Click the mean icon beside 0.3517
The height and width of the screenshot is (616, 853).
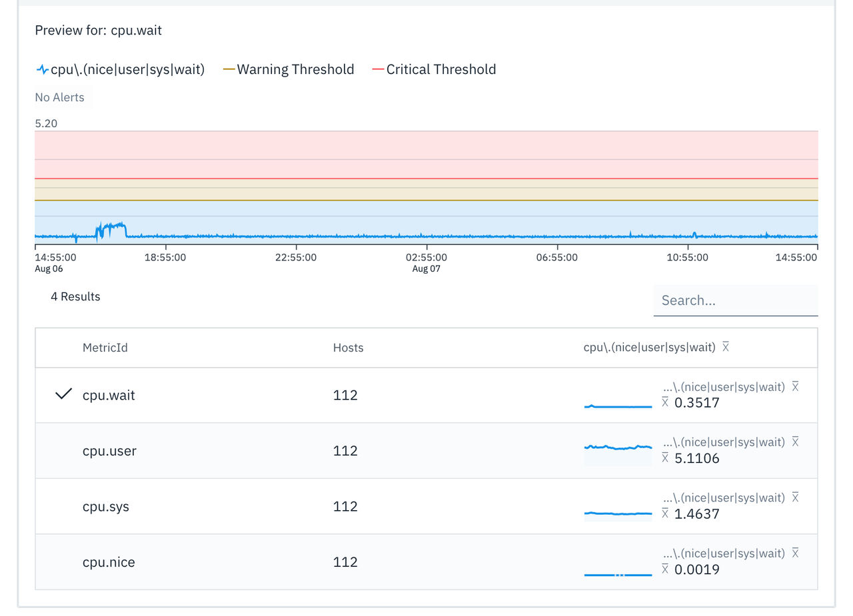tap(665, 402)
